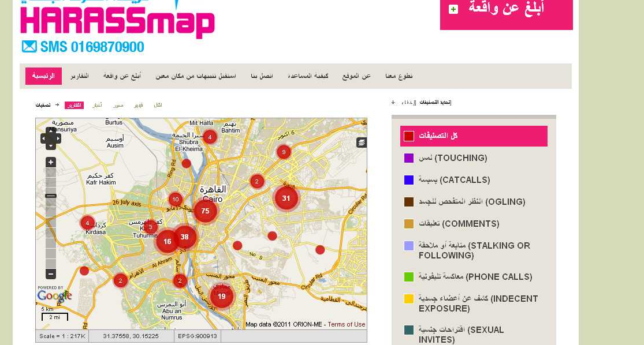
Task: Open اتصل بنا (Contact us) menu item
Action: coord(262,76)
